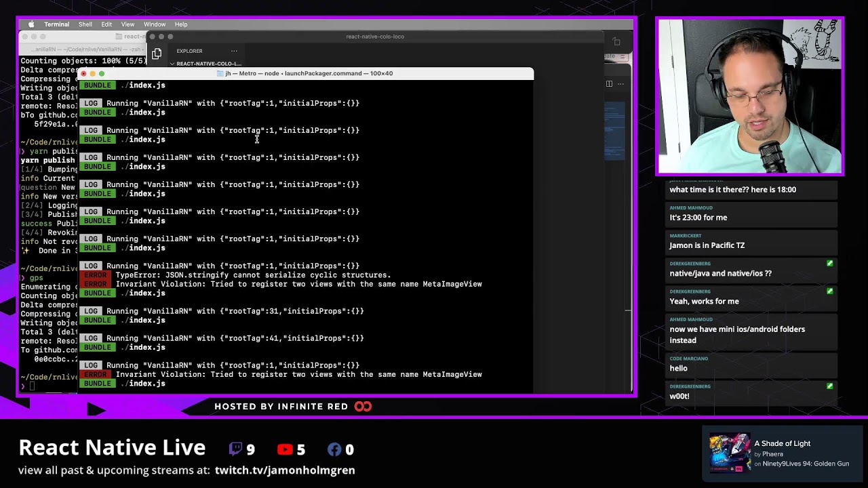Click green badge next to w00t! message

(829, 386)
